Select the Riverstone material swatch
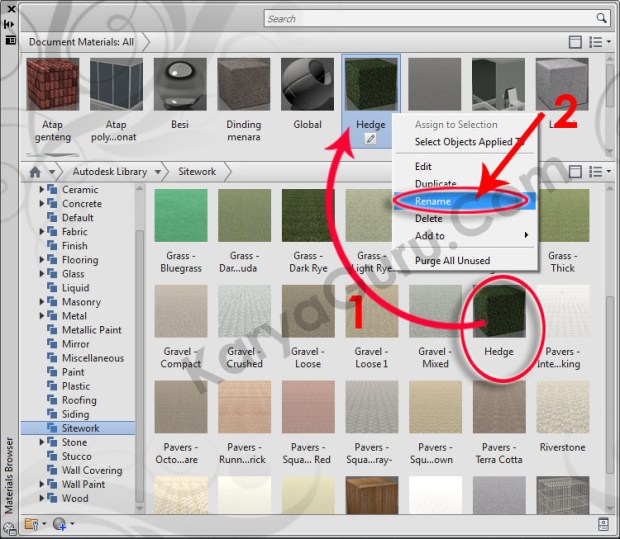The height and width of the screenshot is (539, 620). point(563,407)
